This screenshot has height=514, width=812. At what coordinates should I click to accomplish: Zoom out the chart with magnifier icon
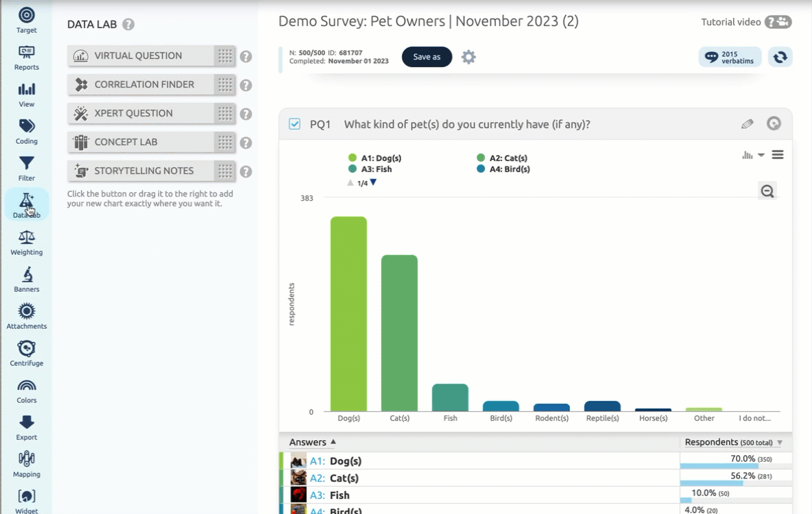point(767,192)
